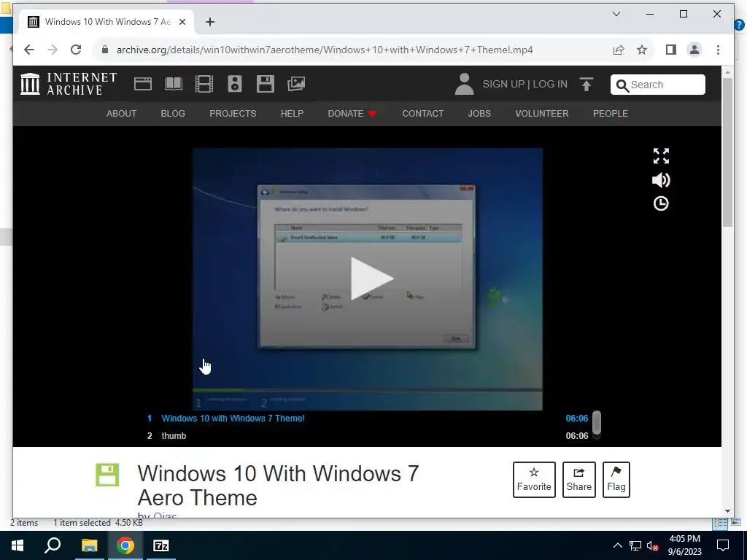
Task: Open the HELP menu item
Action: [x=292, y=113]
